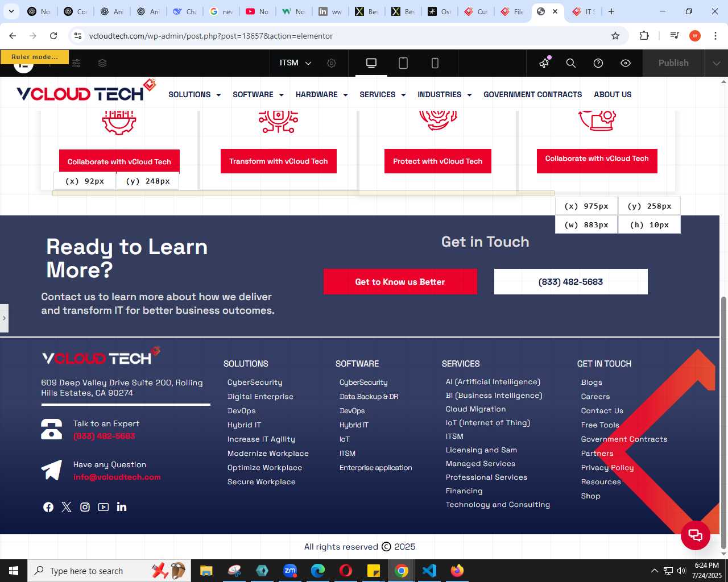Open the footer Facebook icon
Viewport: 728px width, 582px height.
pyautogui.click(x=48, y=507)
